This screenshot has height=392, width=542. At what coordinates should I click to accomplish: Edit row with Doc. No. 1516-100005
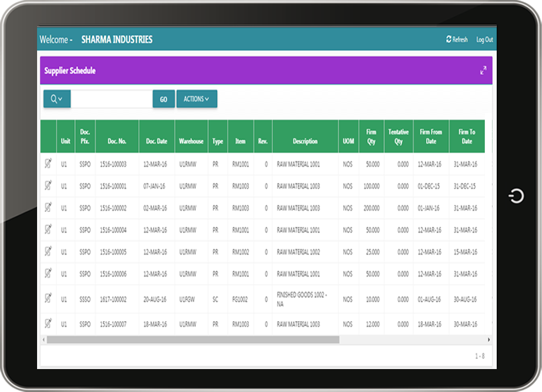point(48,251)
